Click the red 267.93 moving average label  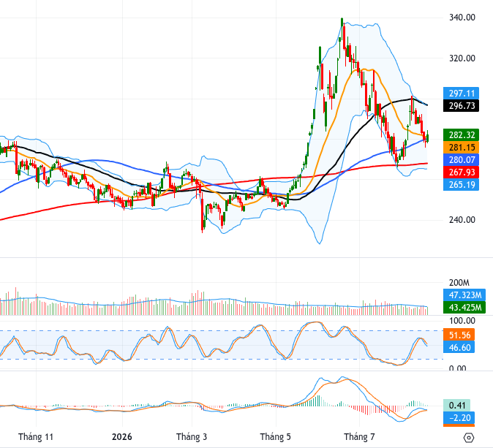[462, 172]
